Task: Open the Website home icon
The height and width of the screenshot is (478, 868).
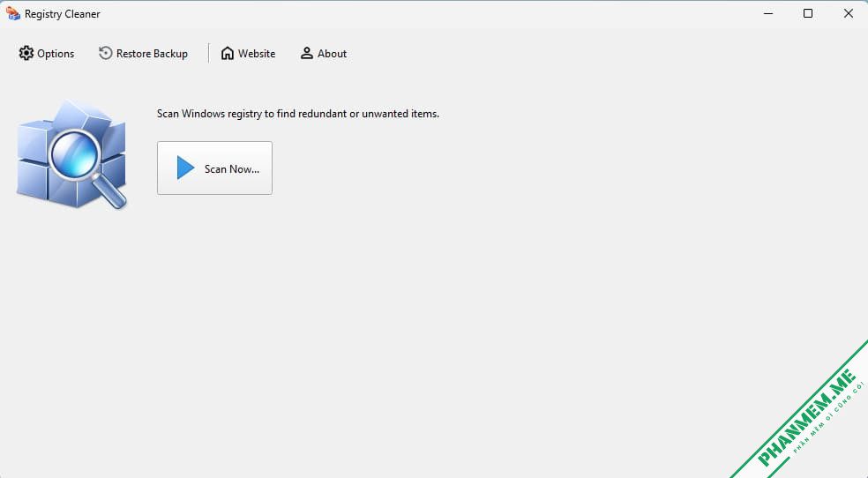Action: [x=228, y=53]
